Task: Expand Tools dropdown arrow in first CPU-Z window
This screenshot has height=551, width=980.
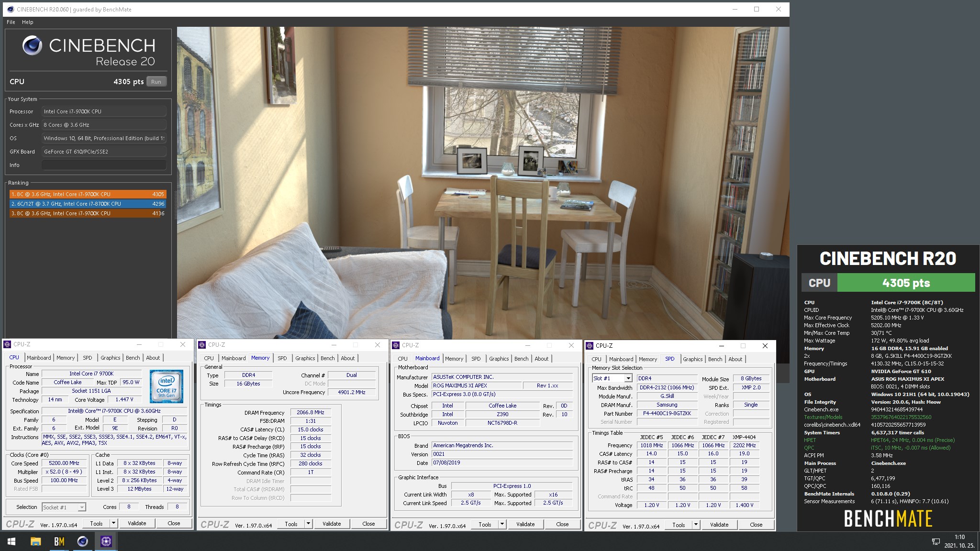Action: tap(113, 523)
